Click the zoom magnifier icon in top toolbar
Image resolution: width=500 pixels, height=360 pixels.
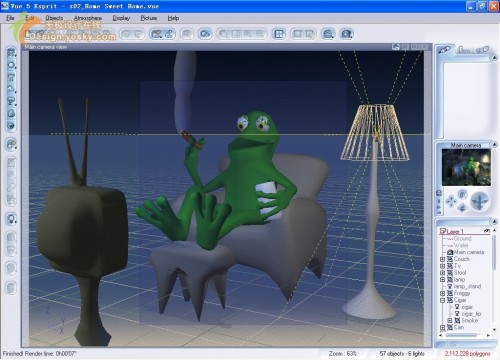point(328,34)
